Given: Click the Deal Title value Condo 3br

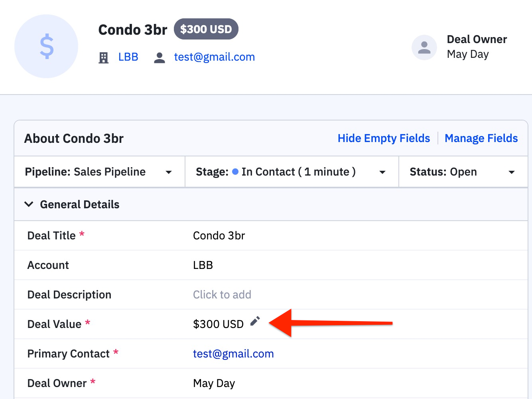Looking at the screenshot, I should click(x=219, y=235).
